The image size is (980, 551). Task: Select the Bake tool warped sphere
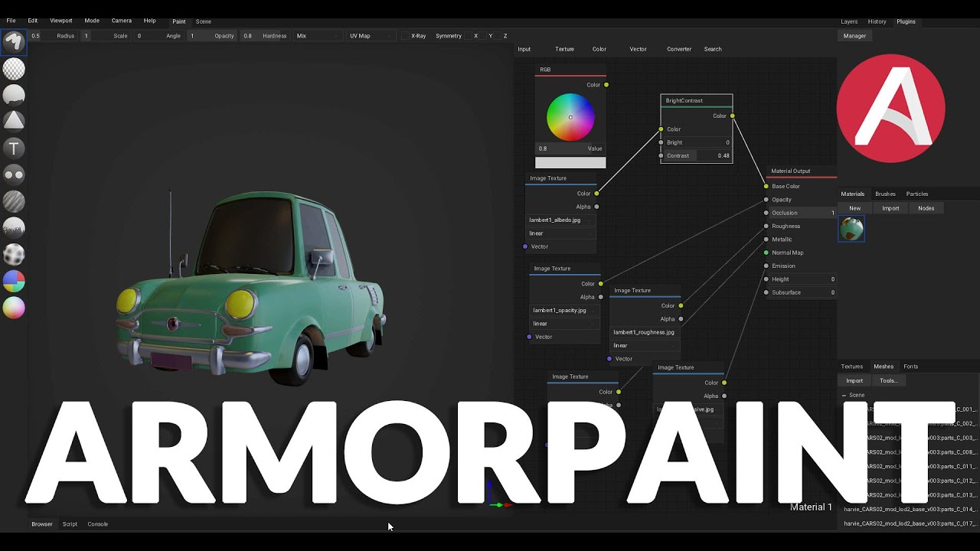[x=14, y=254]
